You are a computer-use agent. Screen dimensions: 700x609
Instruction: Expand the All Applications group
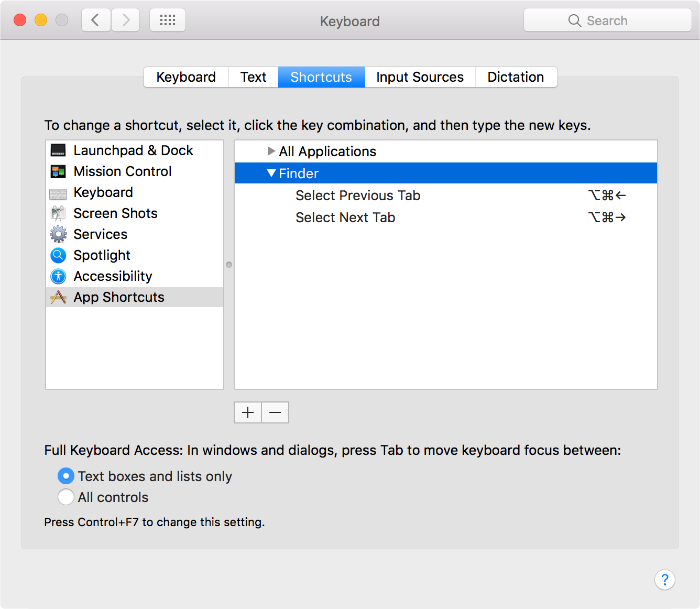pos(271,151)
